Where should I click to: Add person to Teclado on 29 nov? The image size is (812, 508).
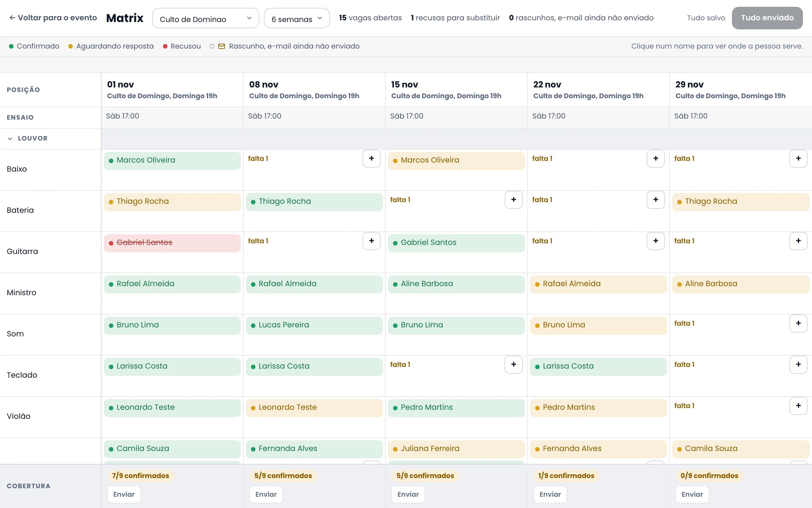pyautogui.click(x=798, y=365)
